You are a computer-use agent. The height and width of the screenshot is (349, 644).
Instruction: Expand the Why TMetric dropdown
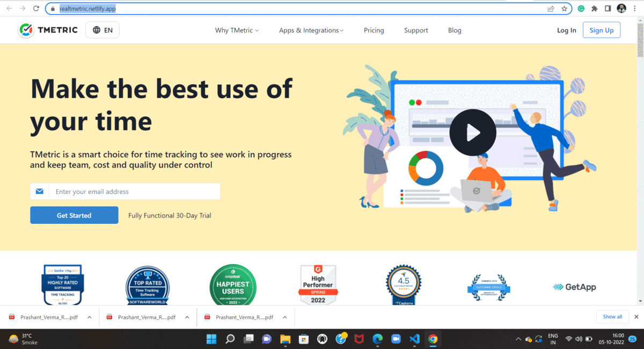click(x=237, y=30)
